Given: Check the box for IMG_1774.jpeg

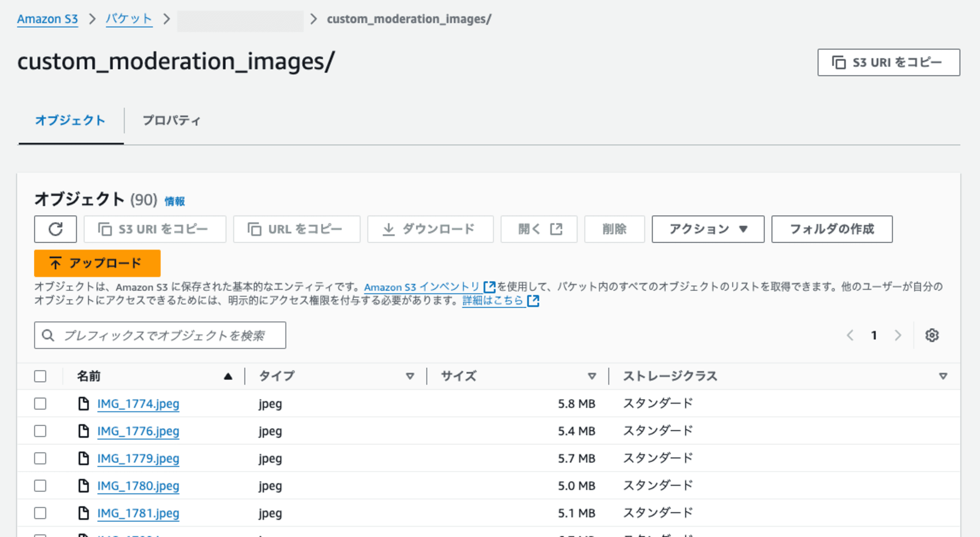Looking at the screenshot, I should pyautogui.click(x=40, y=404).
